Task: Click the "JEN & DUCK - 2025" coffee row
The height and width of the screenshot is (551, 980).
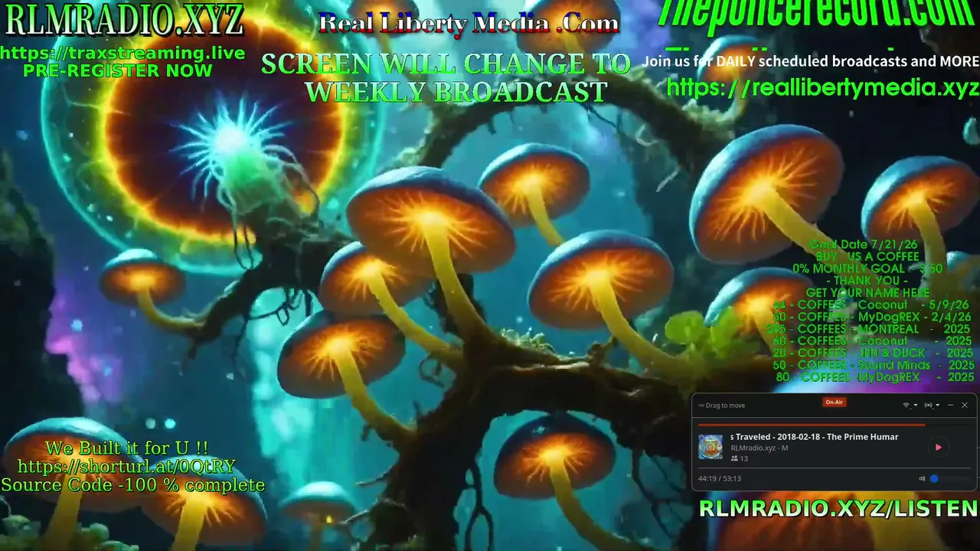Action: click(873, 353)
